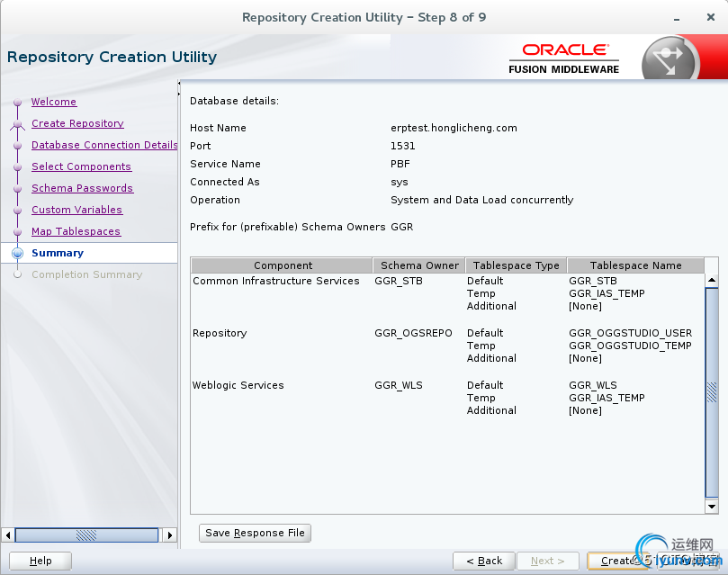Click the Component column header
Viewport: 728px width, 575px height.
(x=283, y=265)
